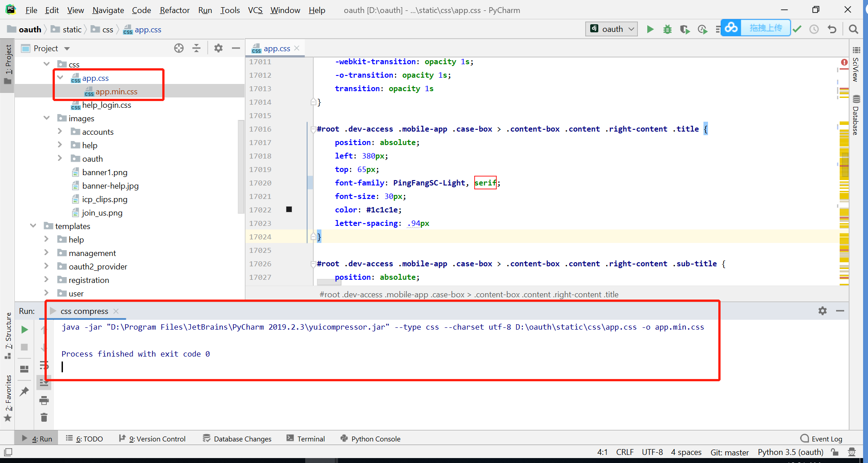Revert changes with the undo arrow icon
Screen dimensions: 868x463
tap(832, 29)
